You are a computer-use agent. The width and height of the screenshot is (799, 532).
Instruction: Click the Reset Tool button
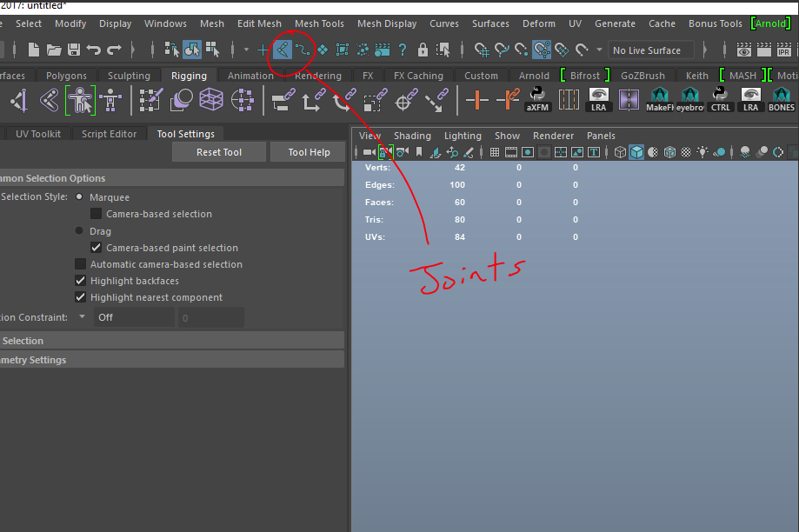(219, 152)
